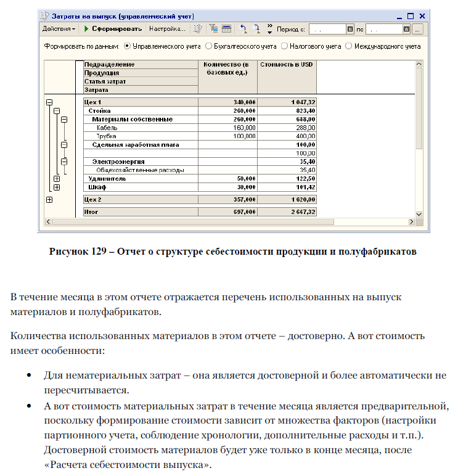The image size is (450, 476).
Task: Click the horizontal scrollbar right arrow
Action: tap(411, 222)
